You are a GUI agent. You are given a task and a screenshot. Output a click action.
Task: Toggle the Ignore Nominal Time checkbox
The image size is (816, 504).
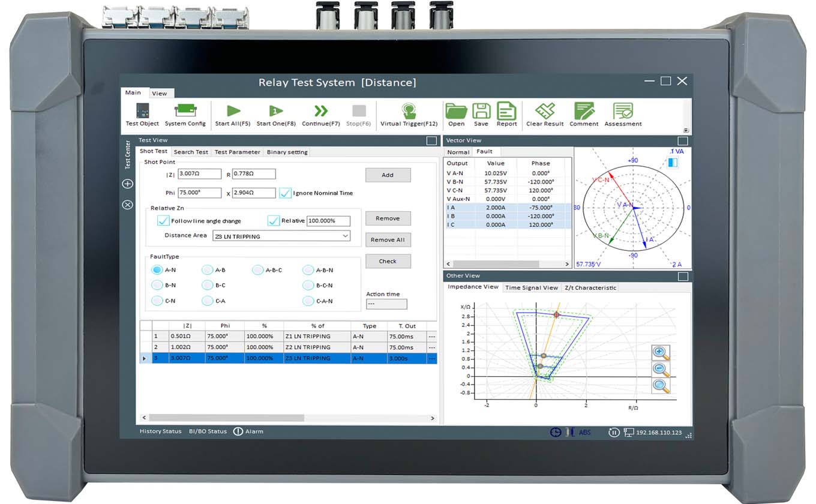[x=286, y=193]
